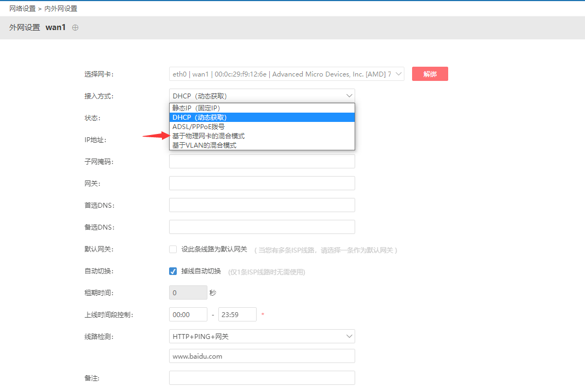The width and height of the screenshot is (585, 392).
Task: Open the 线路检测 HTTP+PING+网关 dropdown
Action: tap(262, 336)
